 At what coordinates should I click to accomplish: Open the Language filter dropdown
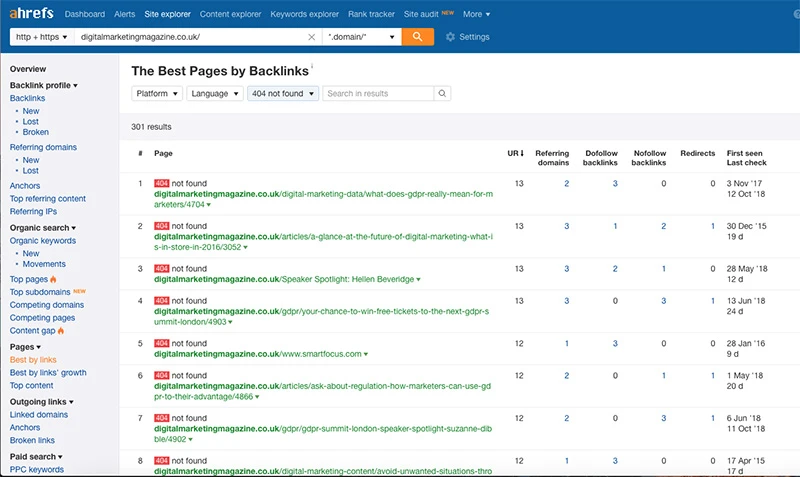click(216, 93)
